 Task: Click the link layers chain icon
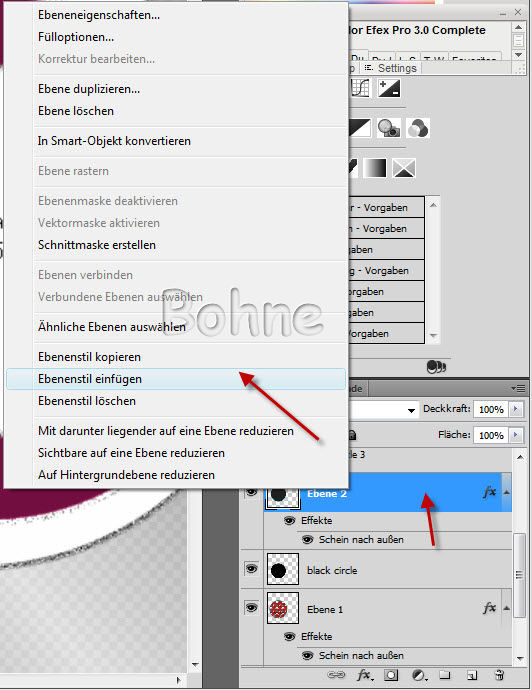(x=336, y=675)
